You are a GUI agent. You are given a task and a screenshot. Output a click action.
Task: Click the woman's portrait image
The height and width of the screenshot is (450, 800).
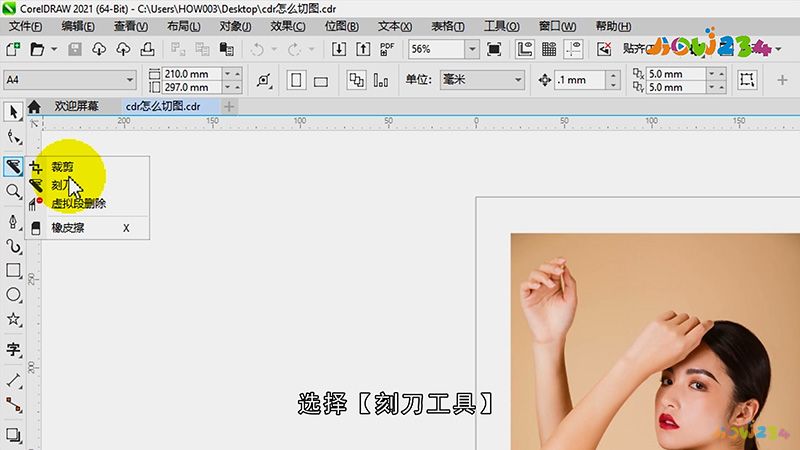point(655,341)
